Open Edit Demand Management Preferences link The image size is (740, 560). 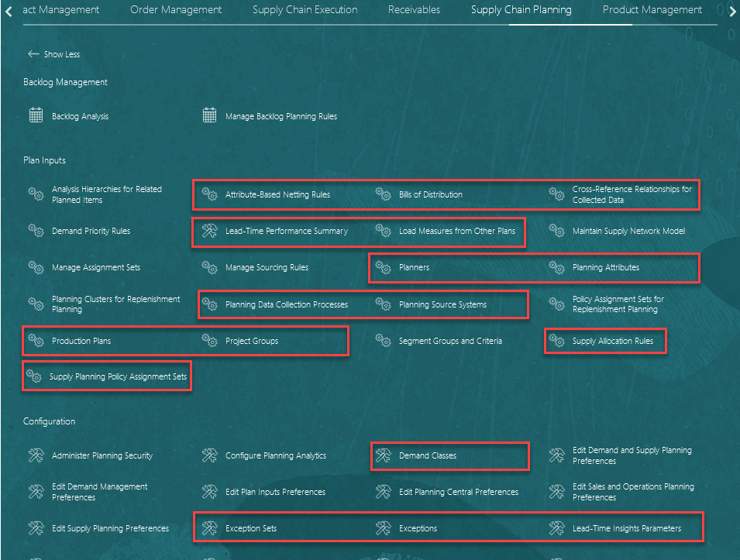100,492
